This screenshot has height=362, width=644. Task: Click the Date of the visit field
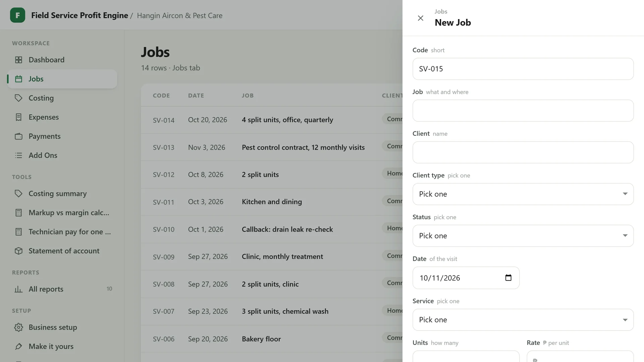pyautogui.click(x=466, y=278)
